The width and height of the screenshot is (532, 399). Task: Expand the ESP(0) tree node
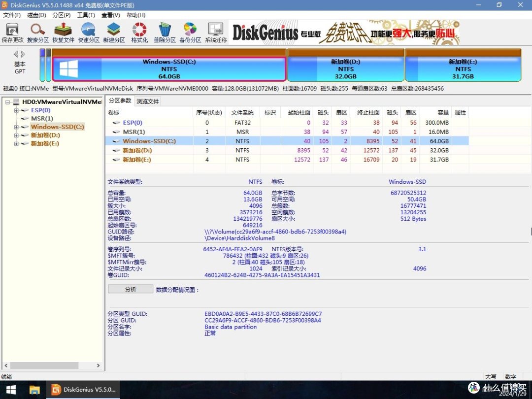[16, 110]
